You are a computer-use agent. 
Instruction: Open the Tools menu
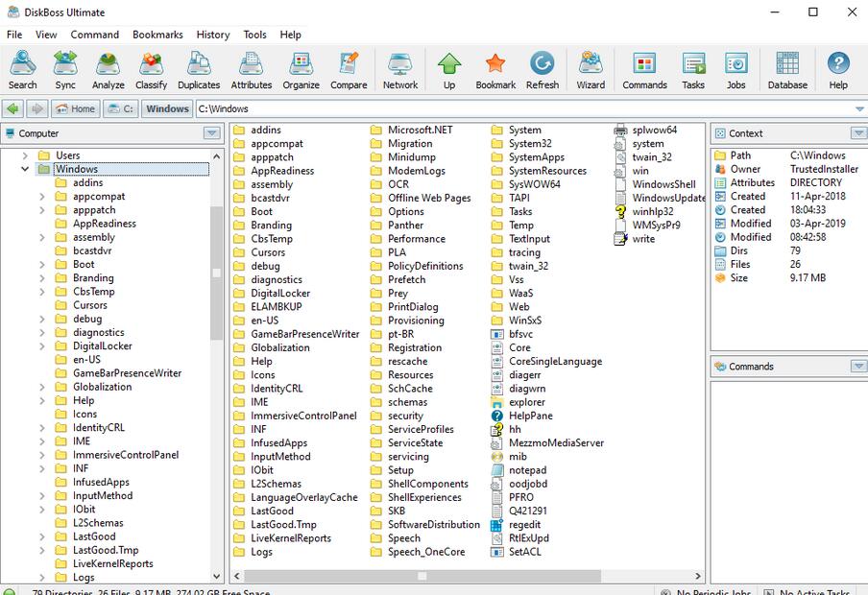255,35
